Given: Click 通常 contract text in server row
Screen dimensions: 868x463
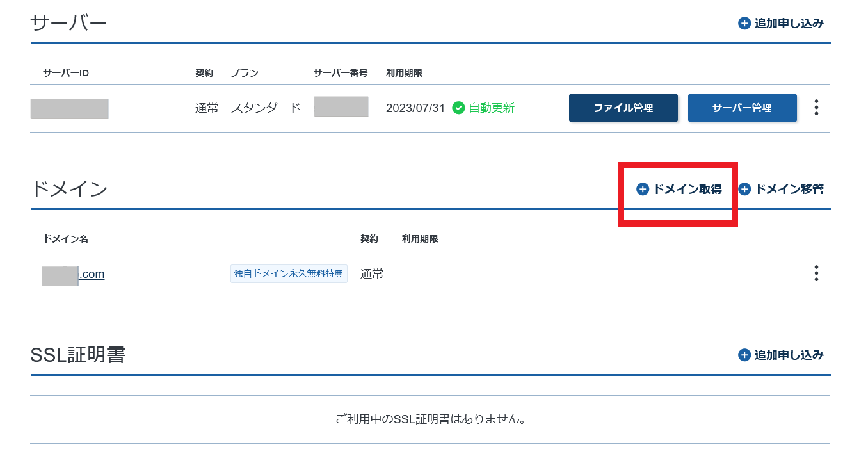Looking at the screenshot, I should [207, 108].
